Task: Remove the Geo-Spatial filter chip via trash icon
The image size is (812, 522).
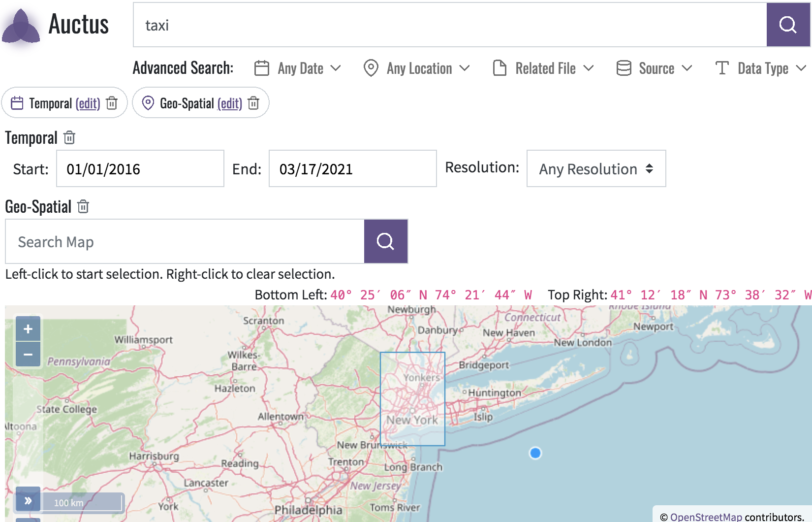Action: pos(253,103)
